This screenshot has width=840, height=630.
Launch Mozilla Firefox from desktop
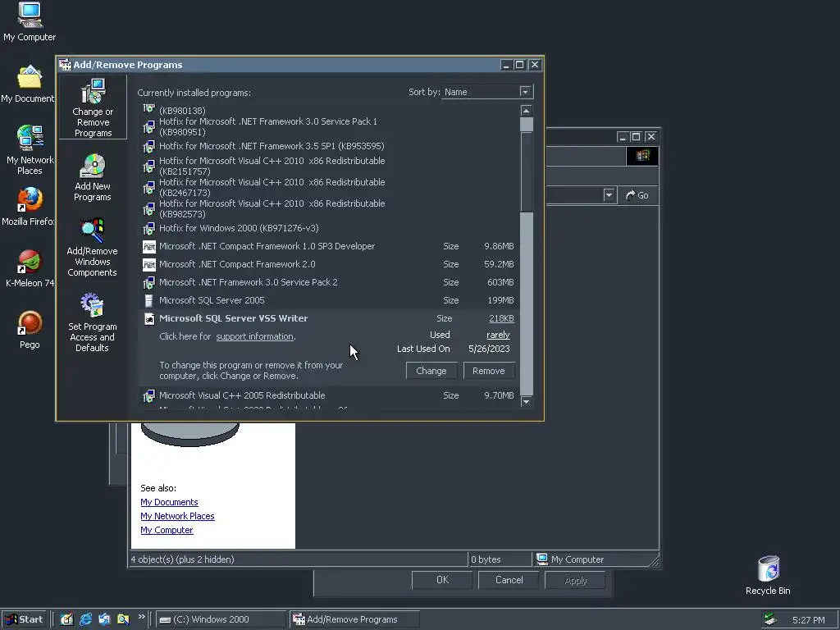tap(30, 206)
